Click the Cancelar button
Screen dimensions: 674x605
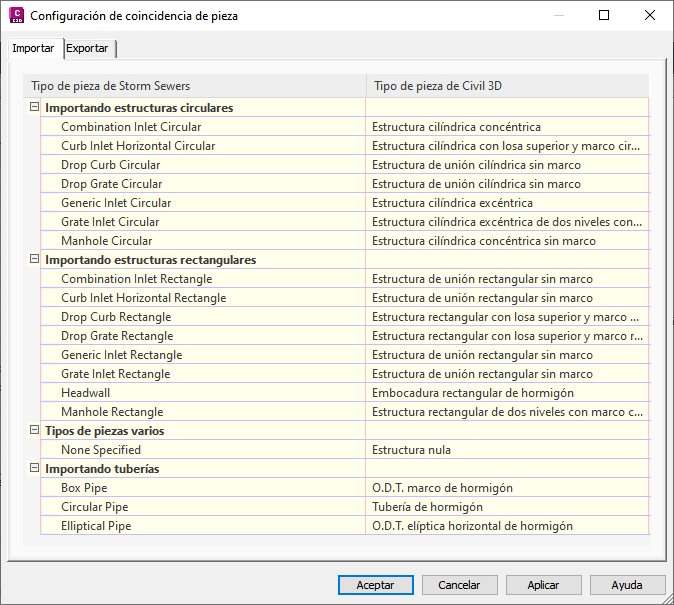click(459, 585)
